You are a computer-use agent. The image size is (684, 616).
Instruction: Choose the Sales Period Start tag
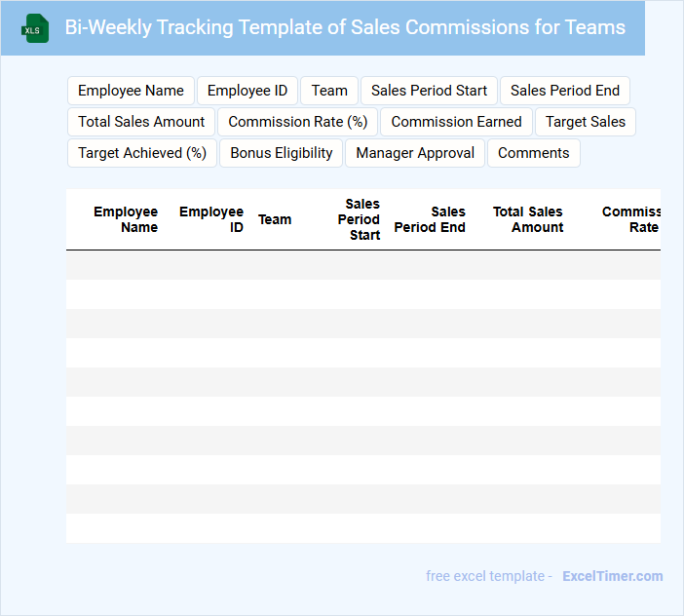(429, 91)
